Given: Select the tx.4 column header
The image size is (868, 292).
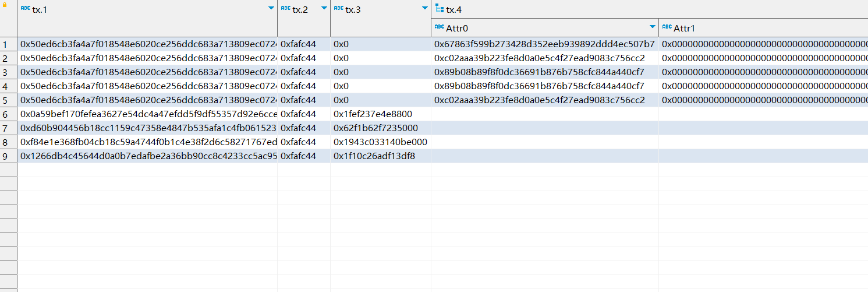Looking at the screenshot, I should point(454,9).
